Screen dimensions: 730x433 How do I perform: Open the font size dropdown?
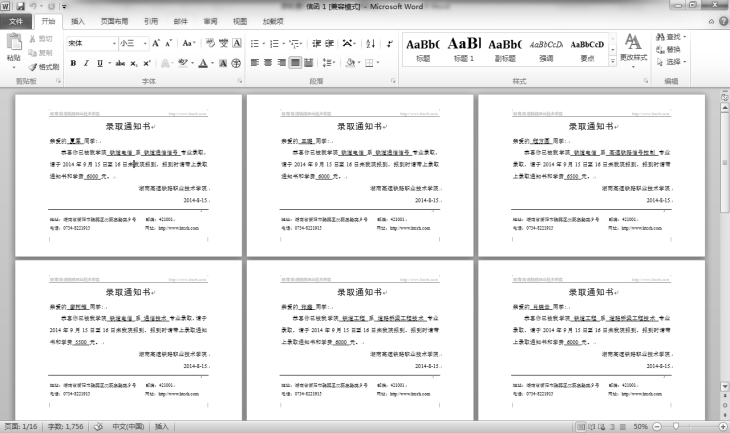145,43
